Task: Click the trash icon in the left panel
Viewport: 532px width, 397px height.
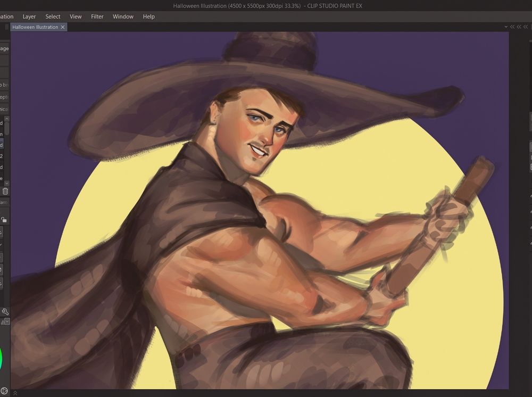Action: (5, 191)
